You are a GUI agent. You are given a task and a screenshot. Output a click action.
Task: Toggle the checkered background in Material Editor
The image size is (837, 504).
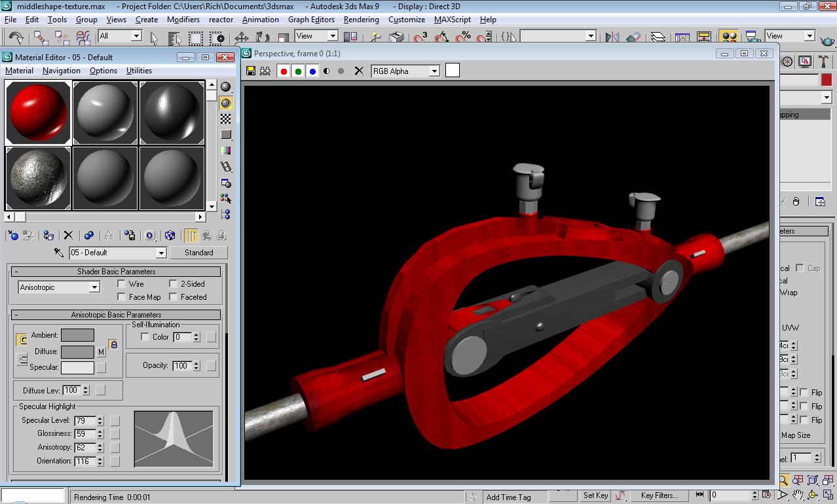point(226,118)
